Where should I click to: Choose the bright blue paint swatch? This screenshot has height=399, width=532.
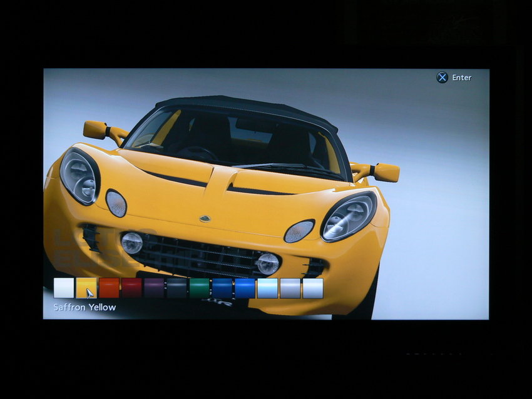(245, 288)
